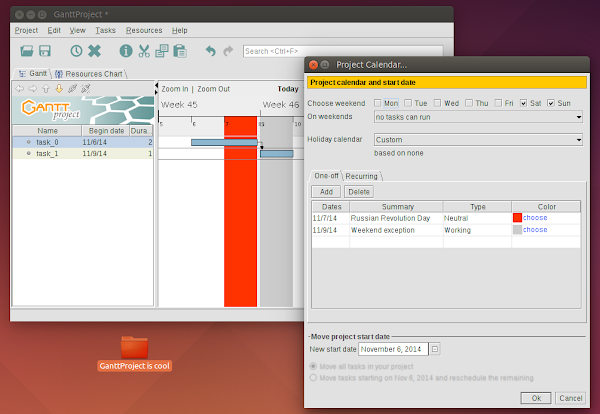Save project using the floppy disk icon
Viewport: 600px width, 414px height.
pyautogui.click(x=45, y=51)
